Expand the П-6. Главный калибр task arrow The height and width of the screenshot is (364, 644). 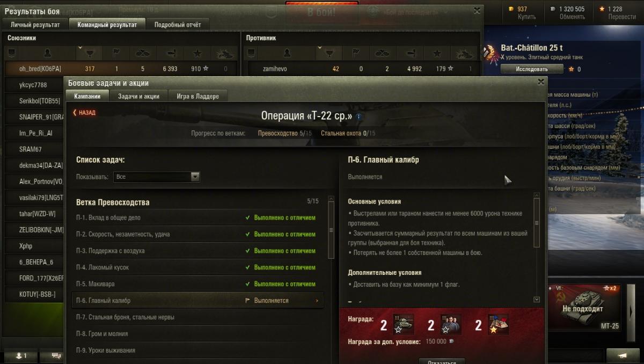(317, 301)
